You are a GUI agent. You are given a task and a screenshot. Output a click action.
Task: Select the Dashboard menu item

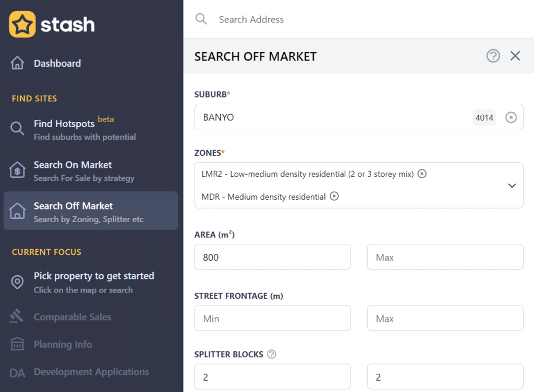(x=57, y=63)
